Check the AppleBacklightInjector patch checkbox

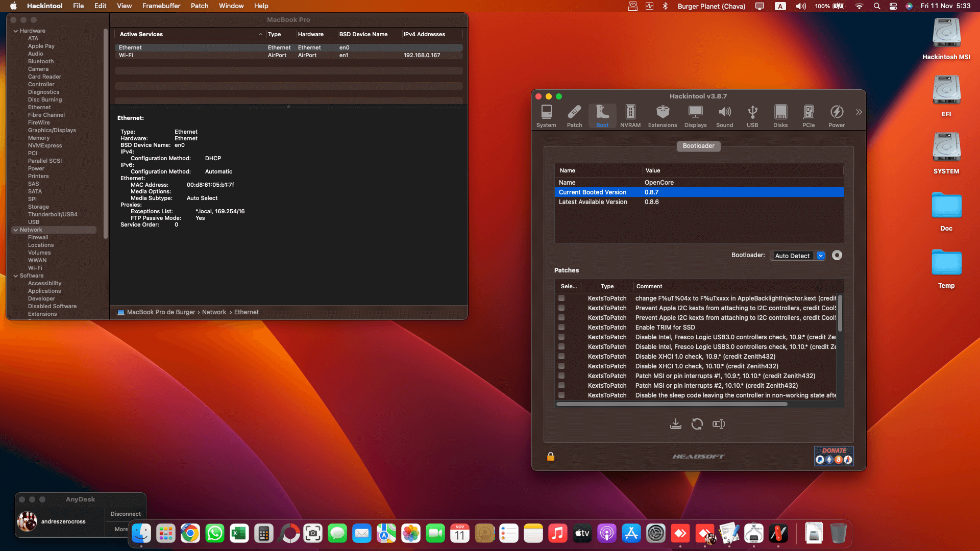pos(562,298)
